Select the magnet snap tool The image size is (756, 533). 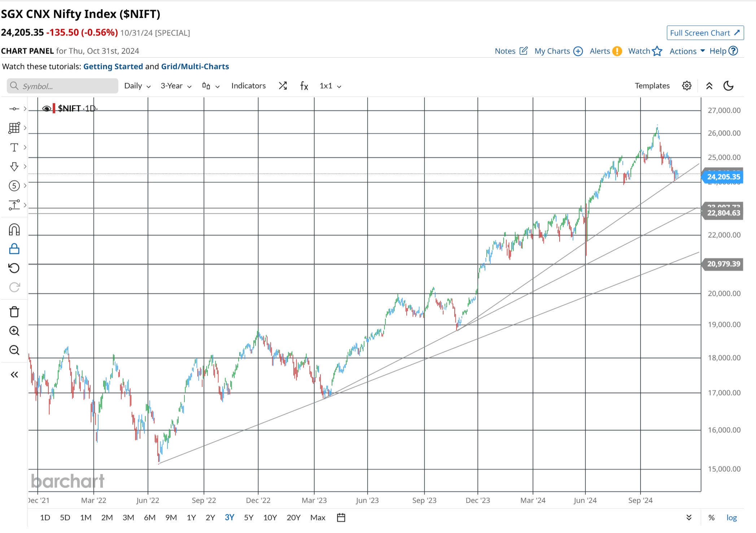click(14, 230)
